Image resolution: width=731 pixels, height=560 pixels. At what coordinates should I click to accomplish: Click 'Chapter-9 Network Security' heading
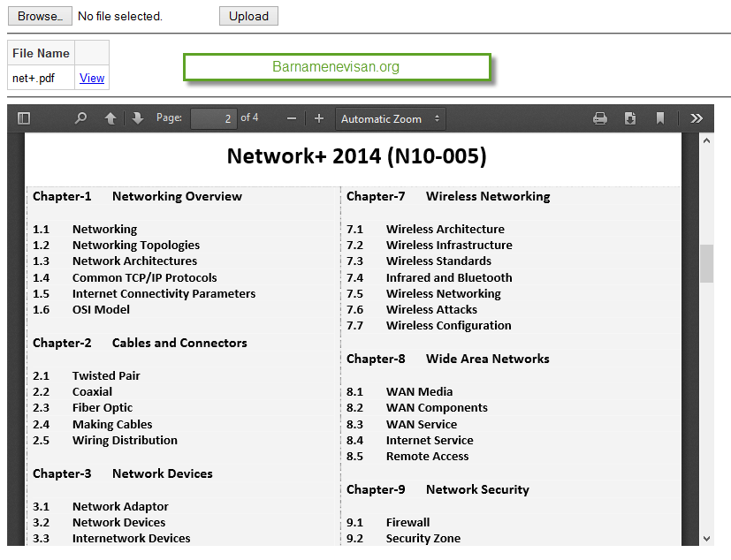(438, 489)
